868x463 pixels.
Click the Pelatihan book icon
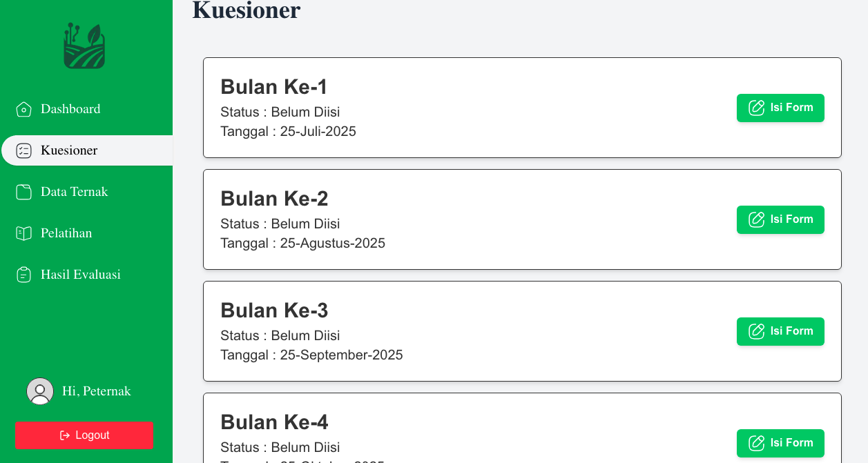(23, 233)
